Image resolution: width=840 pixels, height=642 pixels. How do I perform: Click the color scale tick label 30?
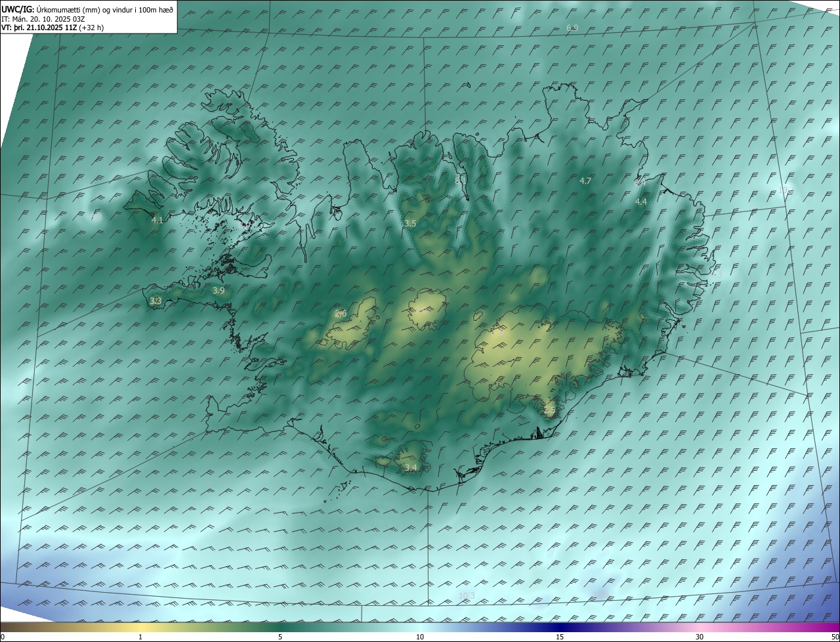(700, 637)
